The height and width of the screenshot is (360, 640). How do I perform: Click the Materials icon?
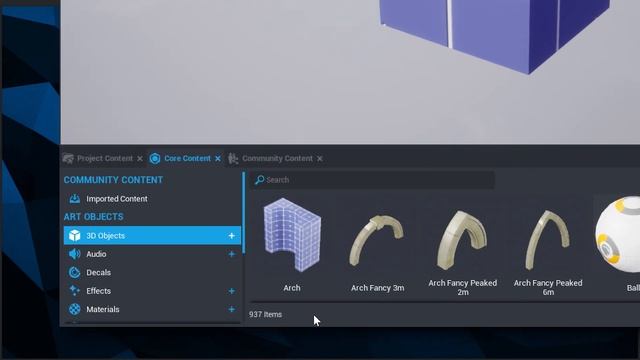pyautogui.click(x=74, y=309)
